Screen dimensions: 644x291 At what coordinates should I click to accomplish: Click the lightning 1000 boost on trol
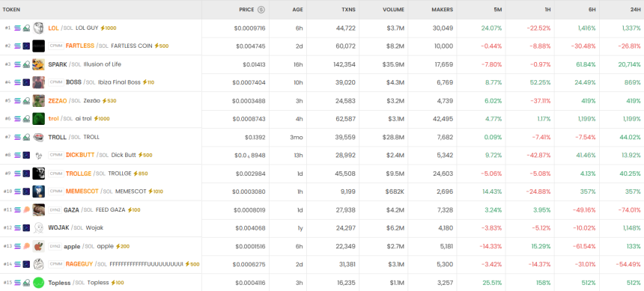coord(101,119)
